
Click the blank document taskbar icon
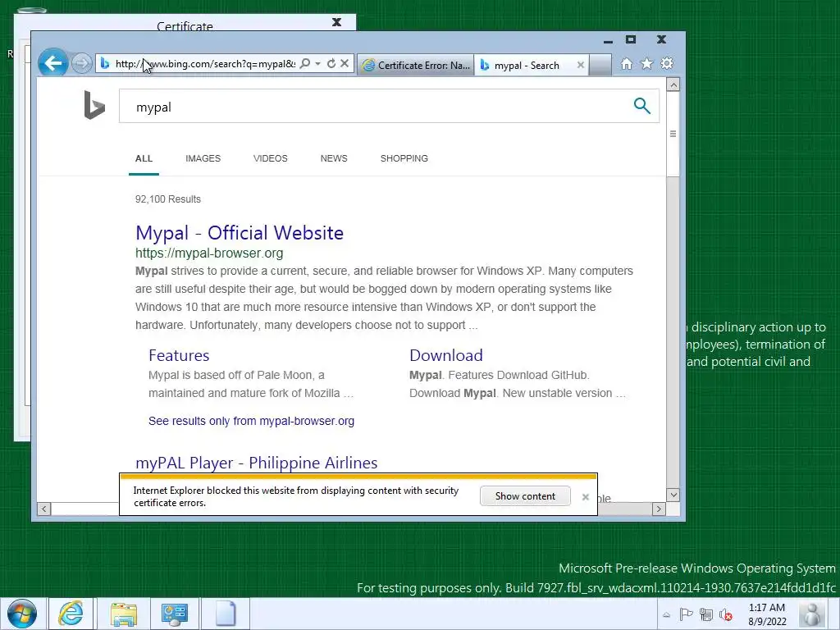(x=226, y=614)
